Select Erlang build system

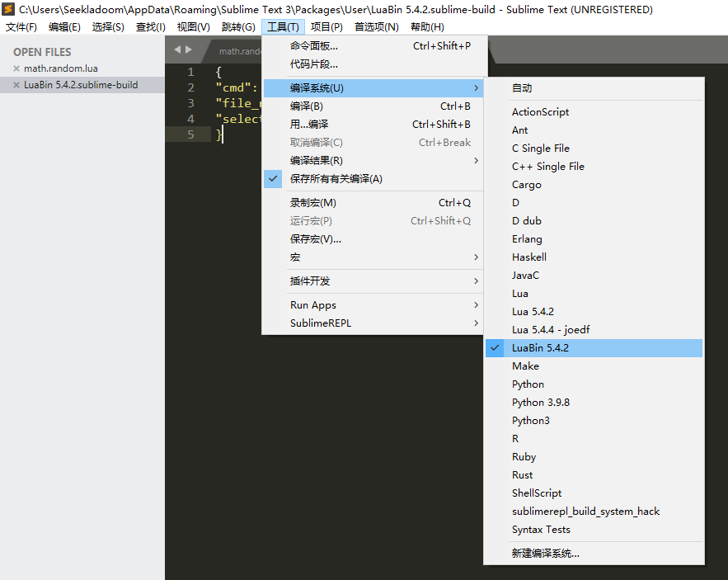[x=594, y=239]
